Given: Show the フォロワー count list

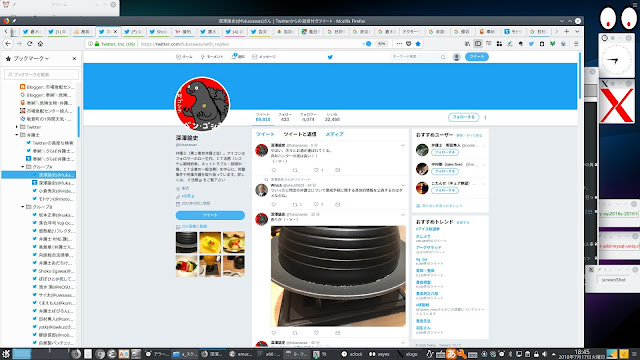Looking at the screenshot, I should [x=308, y=117].
